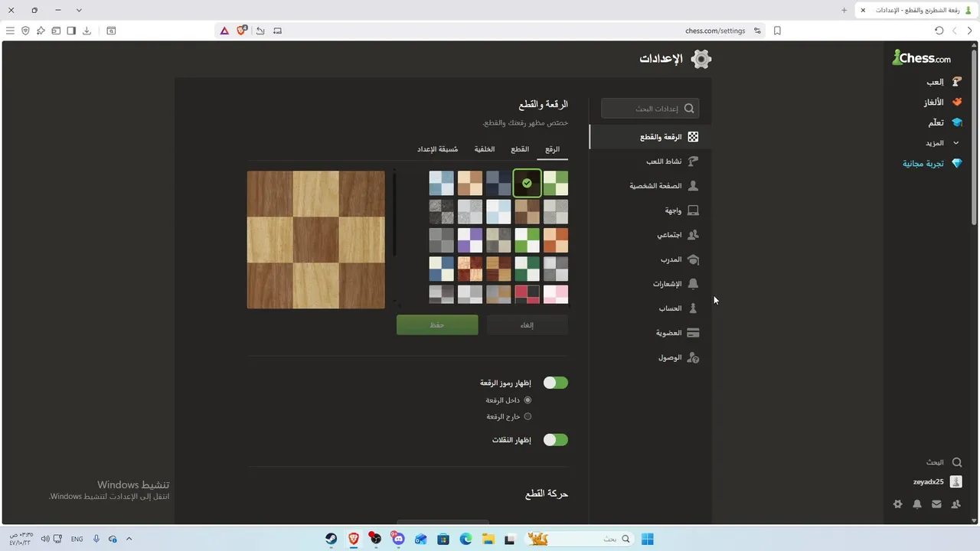Bookmark this page
Image resolution: width=980 pixels, height=551 pixels.
coord(777,31)
